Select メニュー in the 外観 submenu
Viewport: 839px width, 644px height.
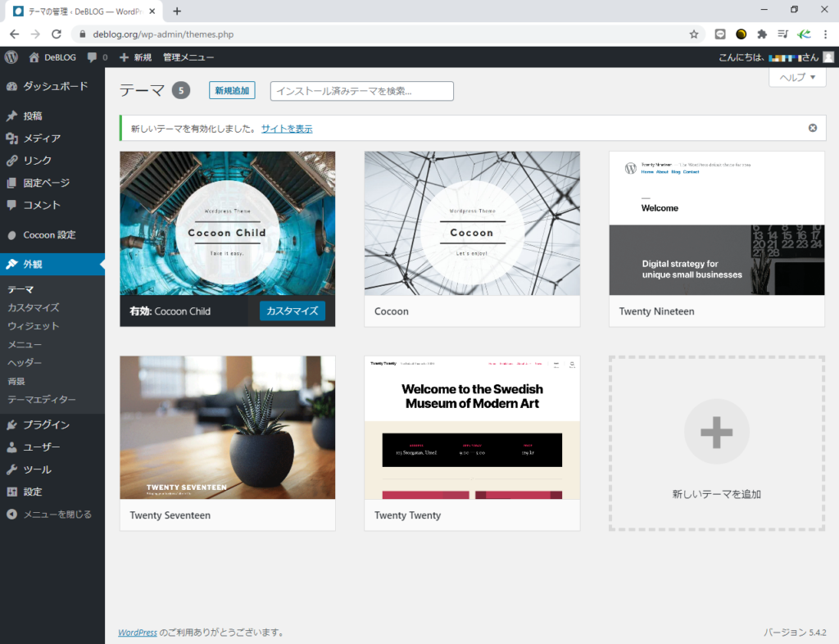pyautogui.click(x=25, y=344)
